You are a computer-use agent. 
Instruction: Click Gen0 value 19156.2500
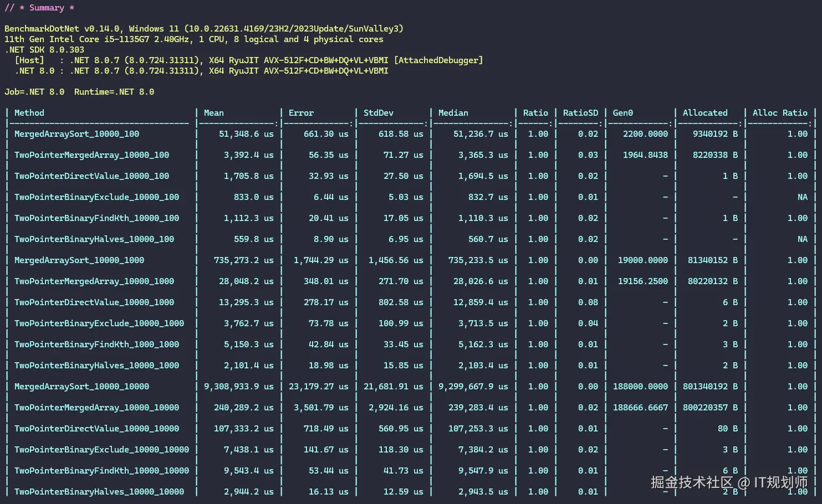643,281
